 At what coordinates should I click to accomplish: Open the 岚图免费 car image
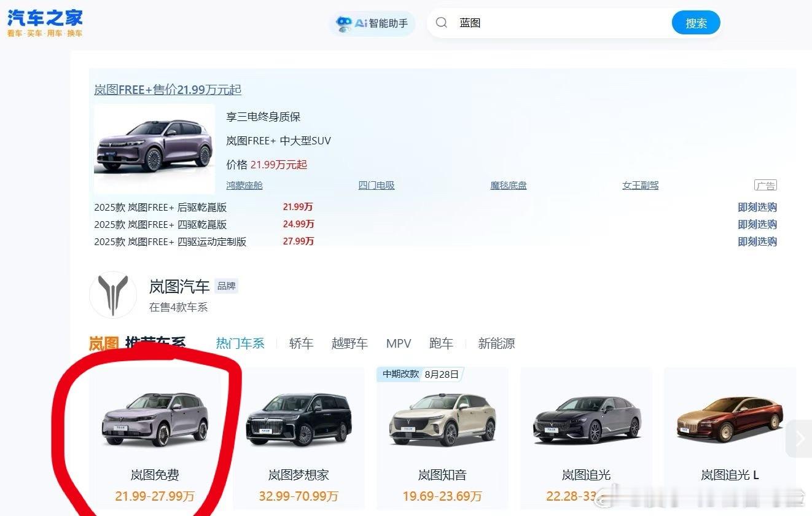155,419
